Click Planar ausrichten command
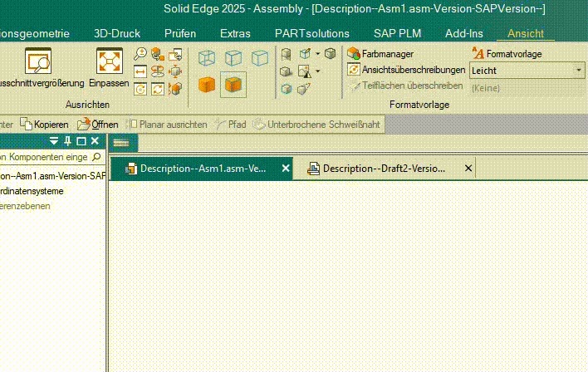Image resolution: width=588 pixels, height=372 pixels. pos(168,124)
